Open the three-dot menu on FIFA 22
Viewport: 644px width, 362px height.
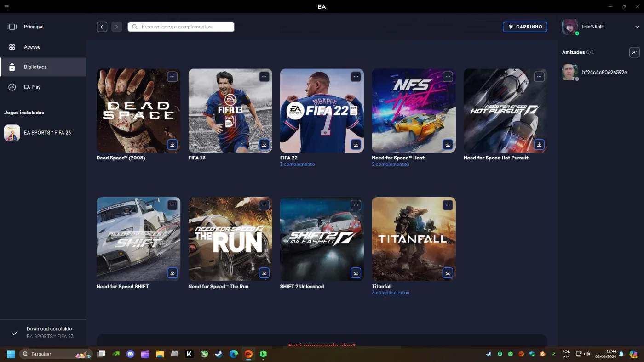[x=356, y=77]
